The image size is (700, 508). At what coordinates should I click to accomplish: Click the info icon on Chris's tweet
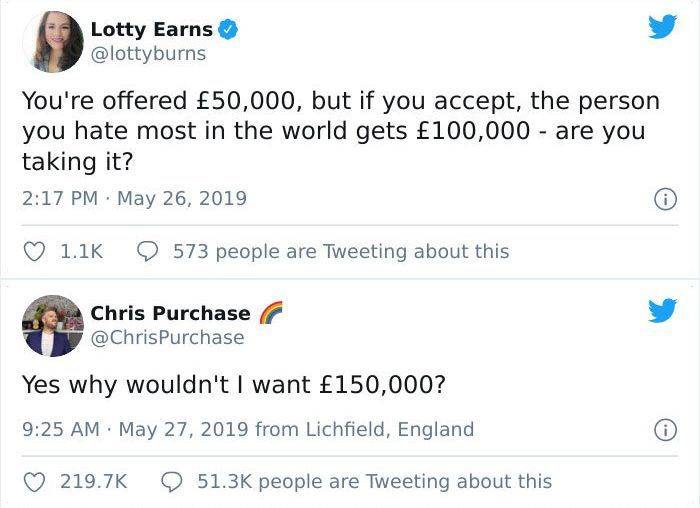coord(661,430)
